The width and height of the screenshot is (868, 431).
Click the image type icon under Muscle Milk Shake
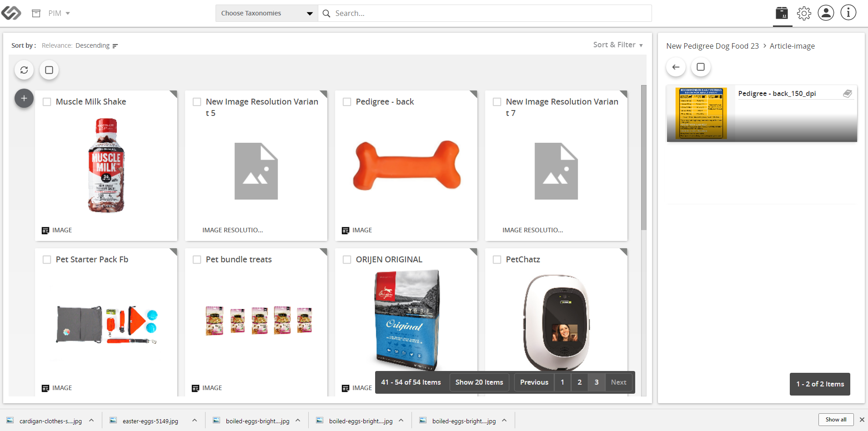coord(45,231)
